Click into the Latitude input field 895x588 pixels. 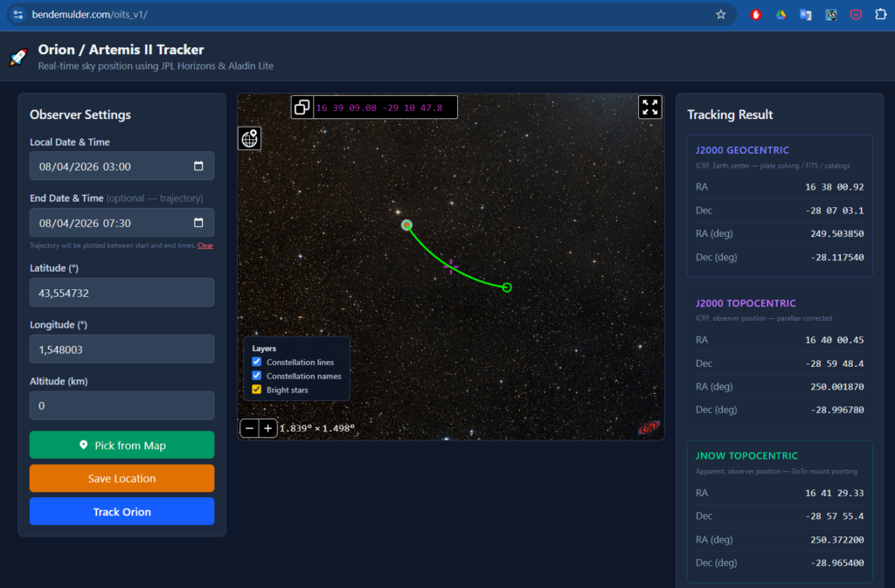(121, 293)
